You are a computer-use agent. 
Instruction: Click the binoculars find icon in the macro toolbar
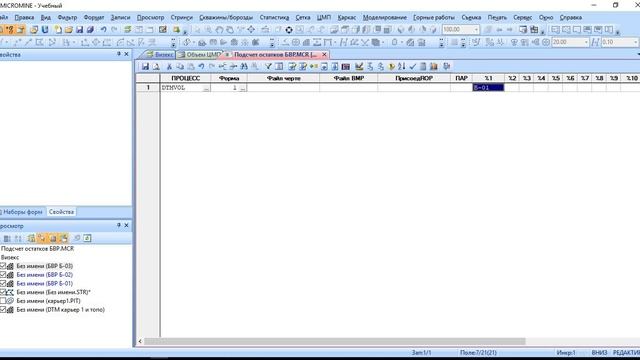(x=244, y=67)
